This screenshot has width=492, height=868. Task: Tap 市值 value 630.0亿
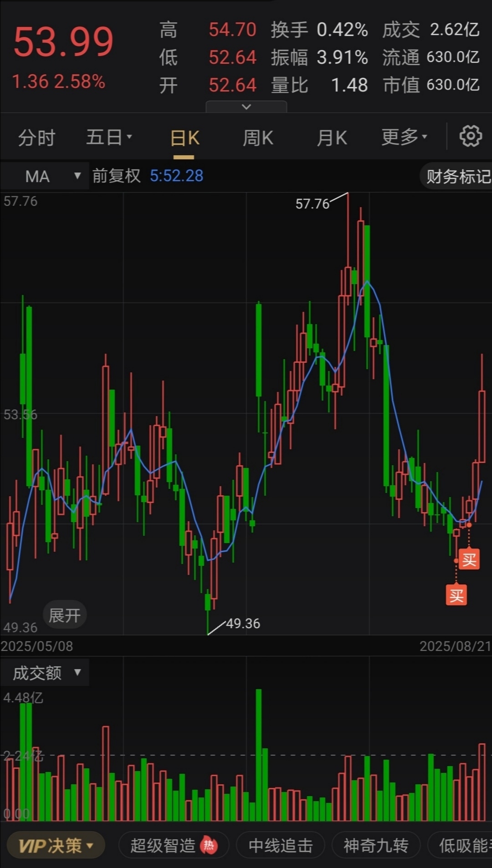(453, 85)
